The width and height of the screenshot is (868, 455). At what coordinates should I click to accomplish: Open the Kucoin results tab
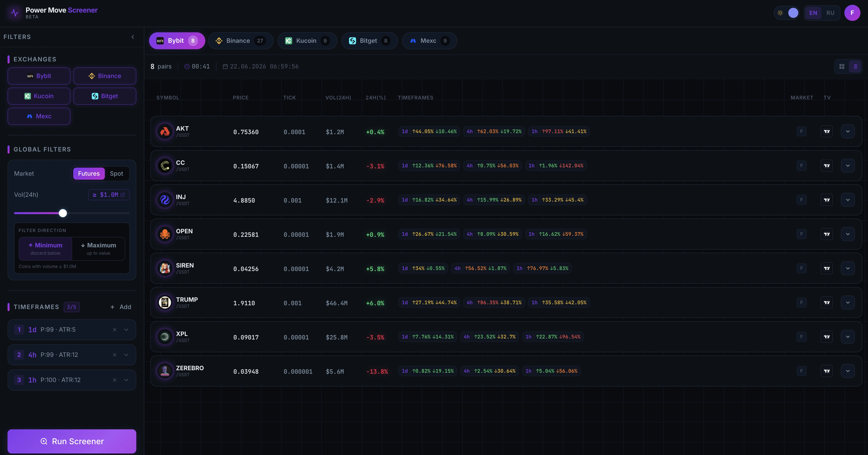click(x=307, y=41)
